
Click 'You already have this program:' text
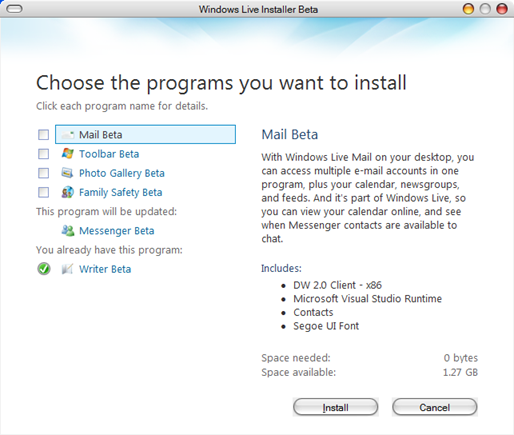(x=109, y=250)
